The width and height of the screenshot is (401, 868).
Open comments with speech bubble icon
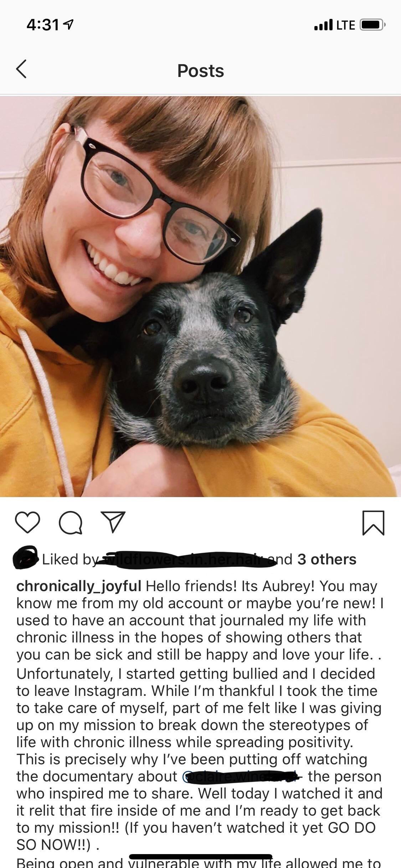71,523
